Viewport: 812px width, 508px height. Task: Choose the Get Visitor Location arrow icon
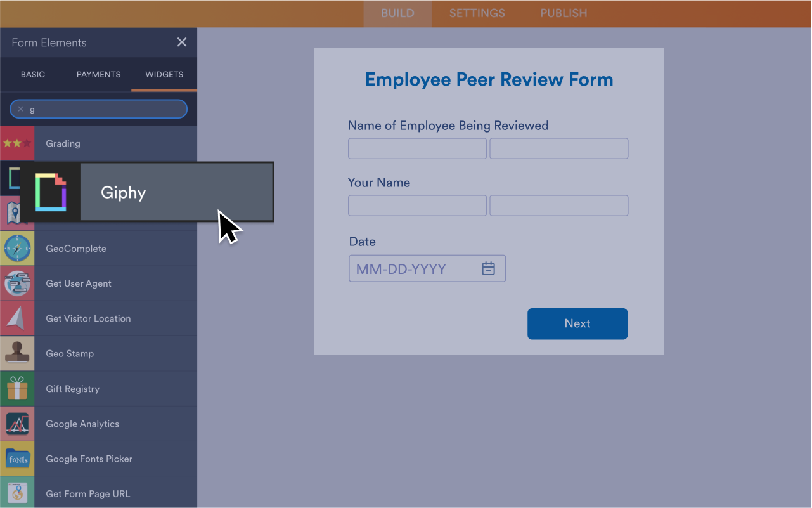click(17, 318)
